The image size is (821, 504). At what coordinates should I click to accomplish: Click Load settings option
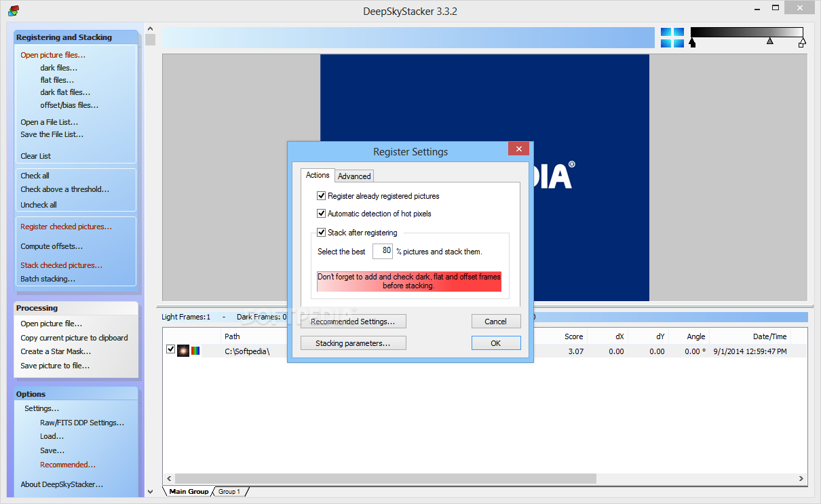pos(52,436)
